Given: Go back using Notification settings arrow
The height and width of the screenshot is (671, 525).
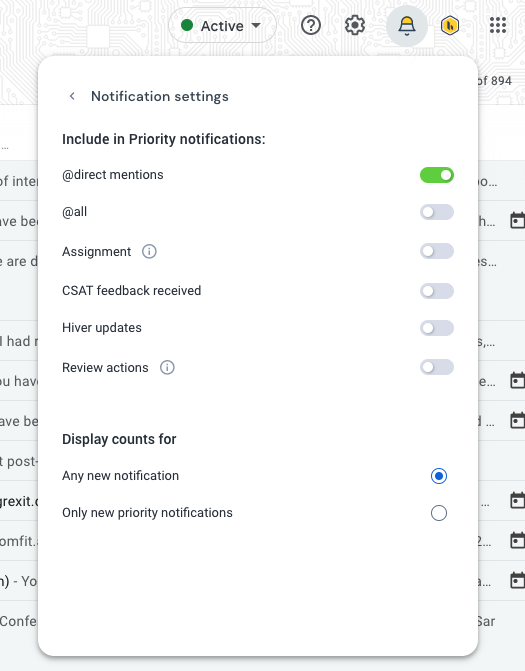Looking at the screenshot, I should point(72,96).
